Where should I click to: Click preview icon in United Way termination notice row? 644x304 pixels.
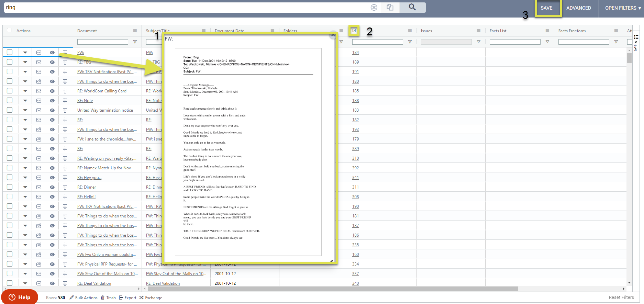[x=65, y=110]
